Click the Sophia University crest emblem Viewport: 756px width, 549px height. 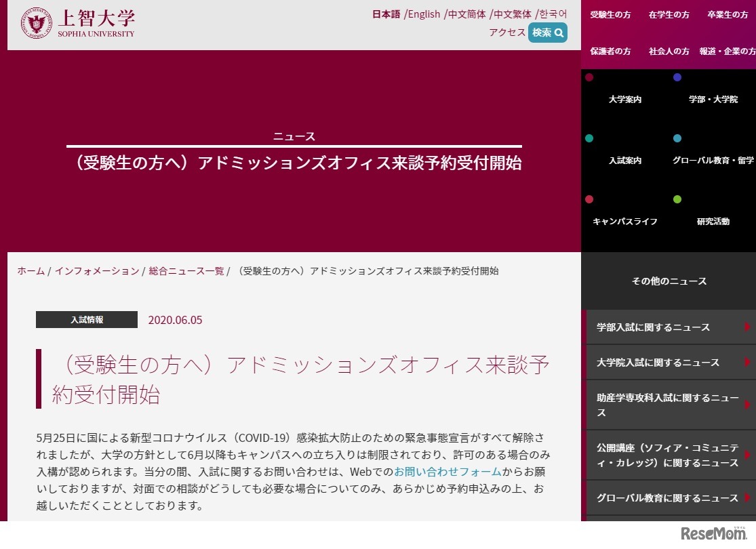coord(38,22)
